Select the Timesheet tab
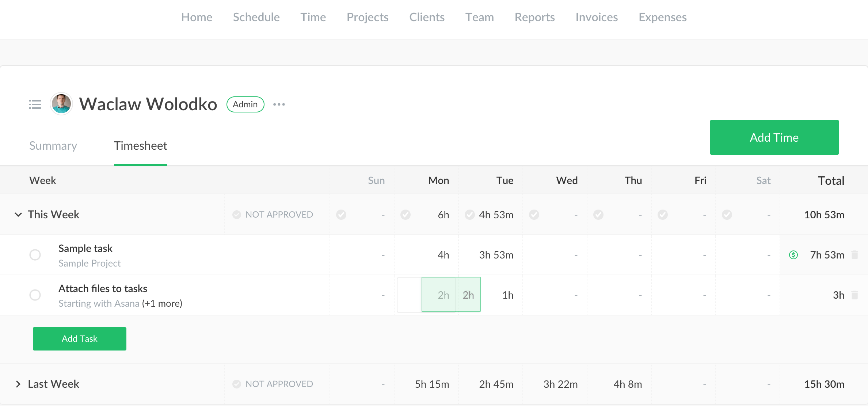Image resolution: width=868 pixels, height=406 pixels. pos(140,145)
